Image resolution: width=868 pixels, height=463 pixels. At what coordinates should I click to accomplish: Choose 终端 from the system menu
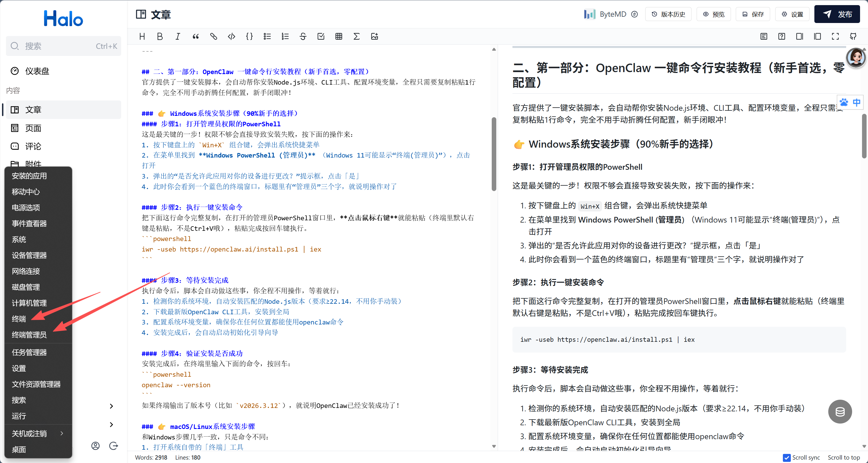tap(38, 319)
